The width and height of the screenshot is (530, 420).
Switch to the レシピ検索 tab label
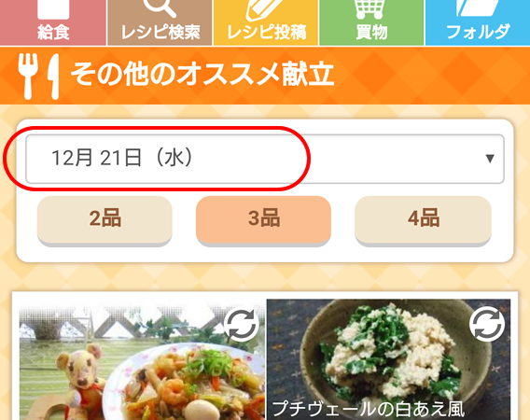pos(160,33)
